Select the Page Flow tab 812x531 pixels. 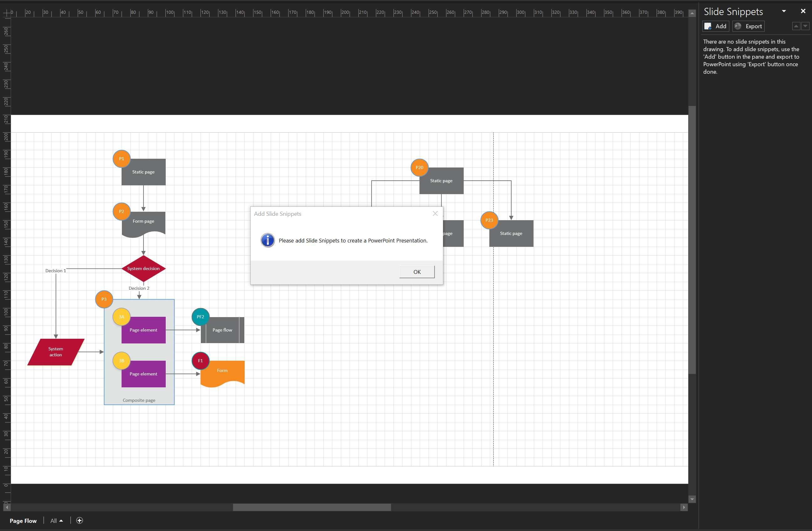coord(24,520)
